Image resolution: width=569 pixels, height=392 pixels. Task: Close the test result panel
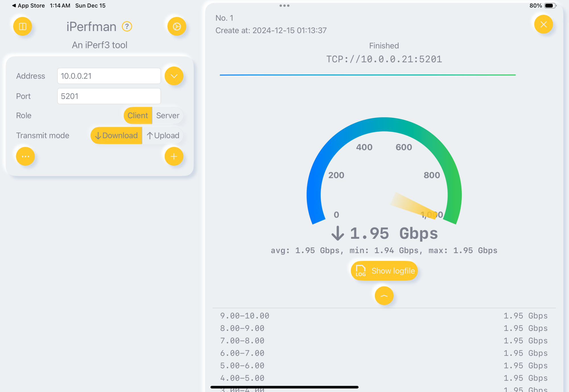[x=543, y=24]
